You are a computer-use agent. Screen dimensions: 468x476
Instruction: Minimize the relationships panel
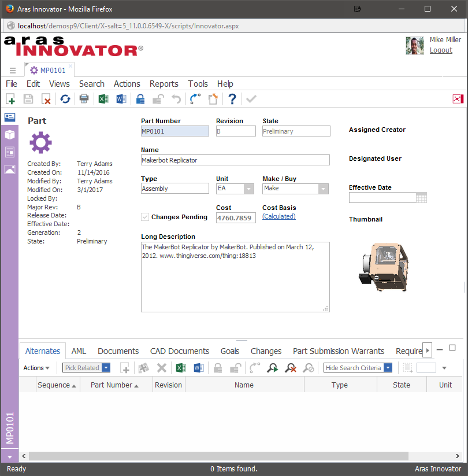440,350
